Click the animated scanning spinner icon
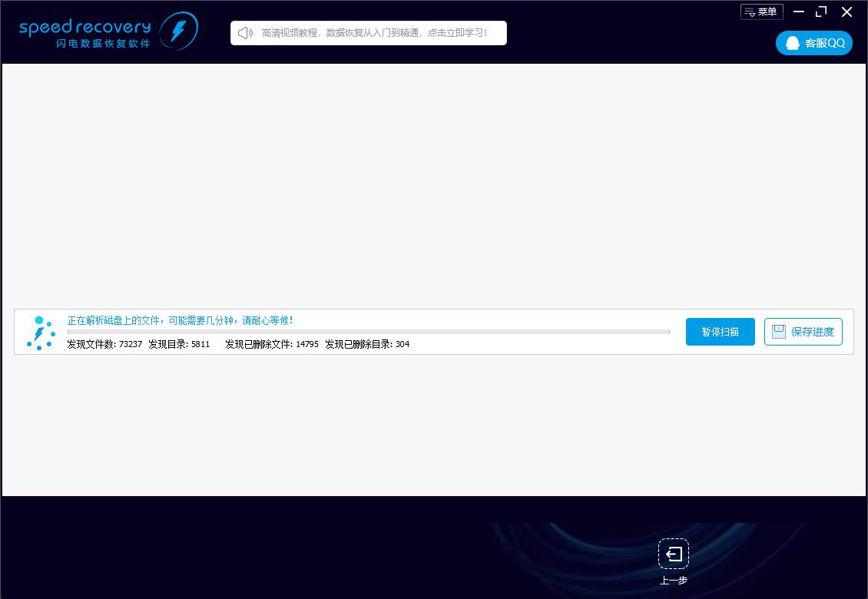868x599 pixels. tap(40, 333)
